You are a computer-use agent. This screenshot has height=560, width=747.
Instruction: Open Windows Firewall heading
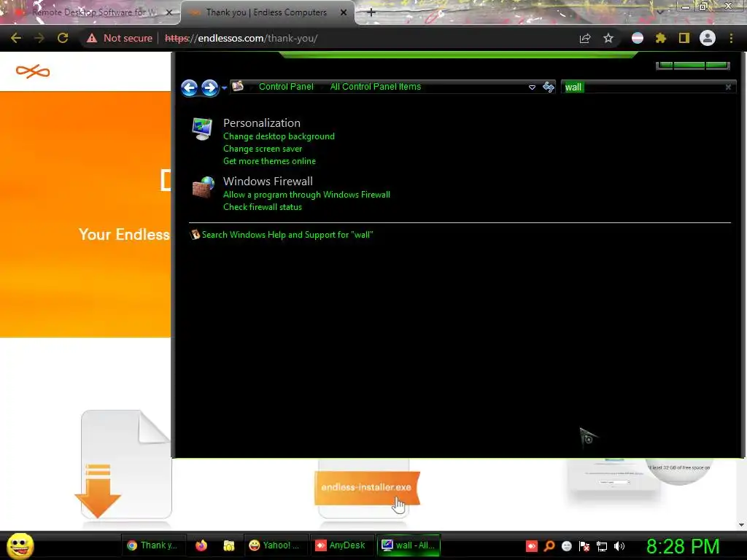(268, 181)
